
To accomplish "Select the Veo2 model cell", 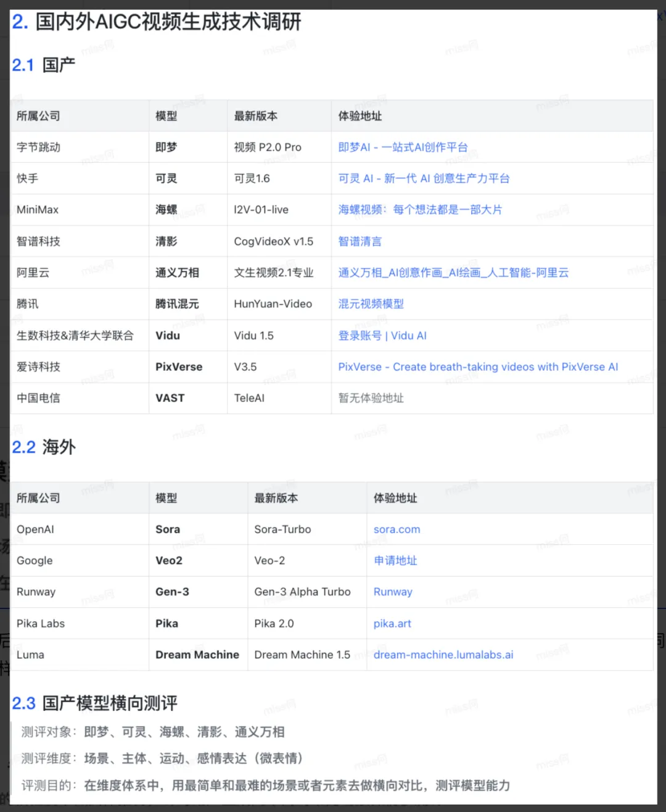I will pos(199,560).
